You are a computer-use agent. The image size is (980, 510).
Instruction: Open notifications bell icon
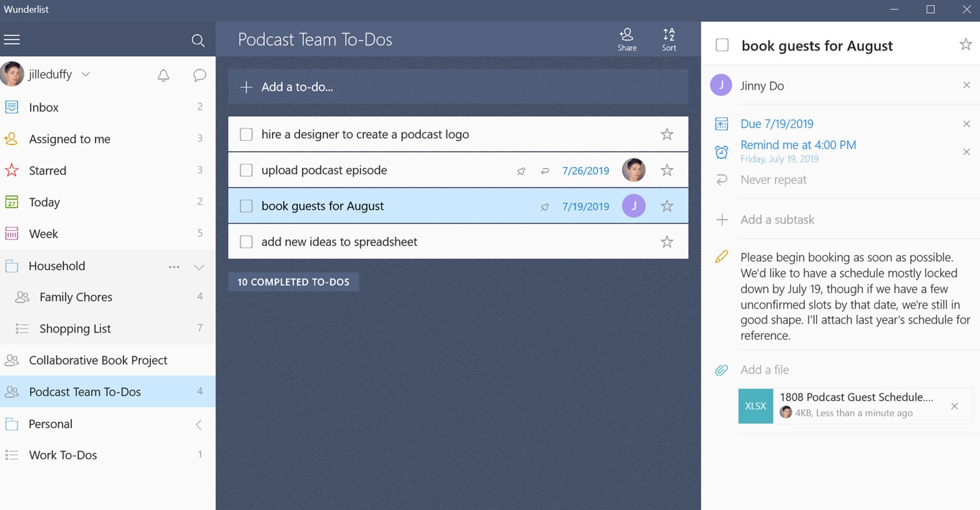coord(163,75)
